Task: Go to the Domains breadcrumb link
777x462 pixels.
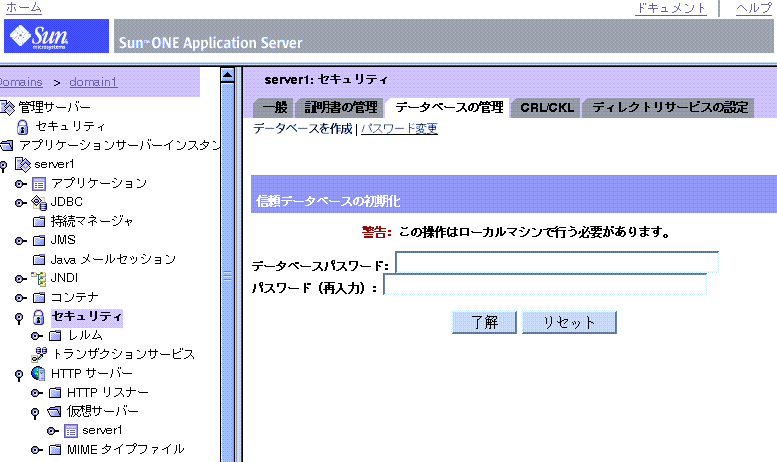Action: [x=21, y=82]
